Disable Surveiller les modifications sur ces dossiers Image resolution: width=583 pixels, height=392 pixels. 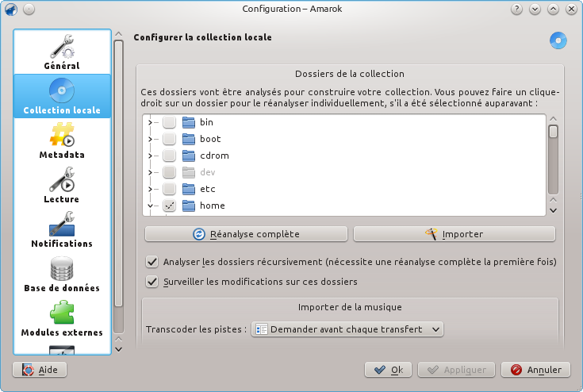[152, 282]
